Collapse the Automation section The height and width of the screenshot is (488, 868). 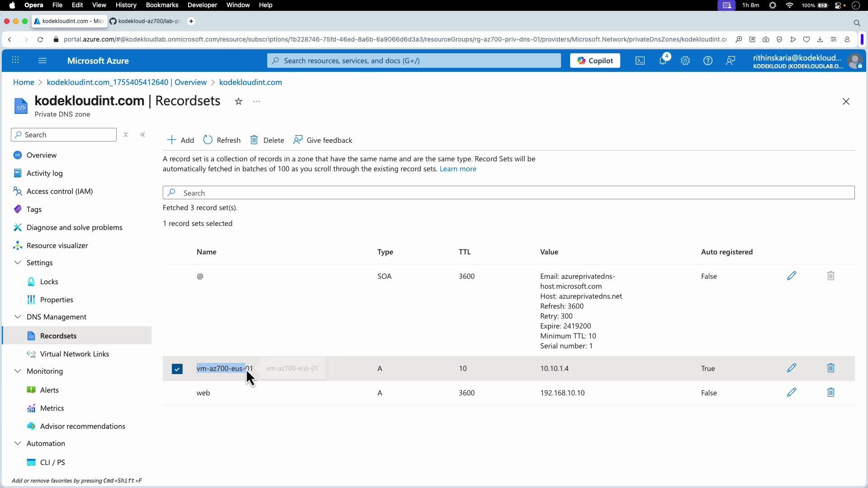(x=18, y=443)
